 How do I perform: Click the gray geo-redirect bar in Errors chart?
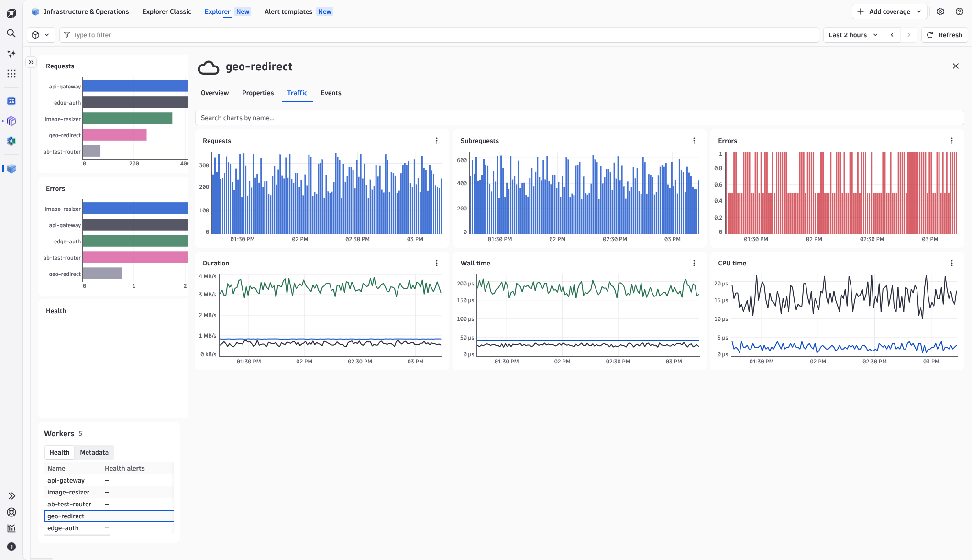click(102, 274)
